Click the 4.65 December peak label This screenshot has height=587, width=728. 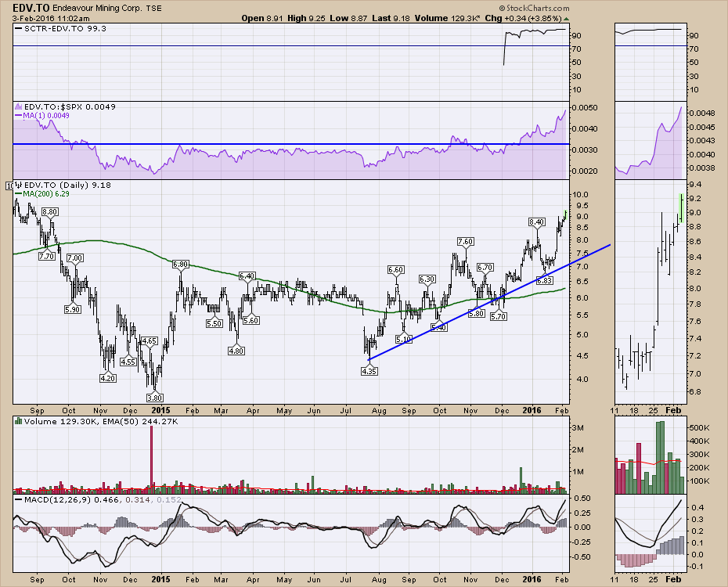[x=149, y=340]
